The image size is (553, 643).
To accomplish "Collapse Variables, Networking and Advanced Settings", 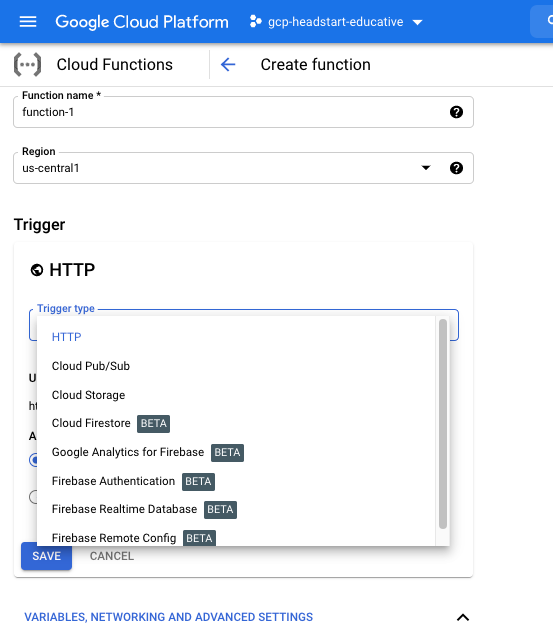I will click(463, 617).
